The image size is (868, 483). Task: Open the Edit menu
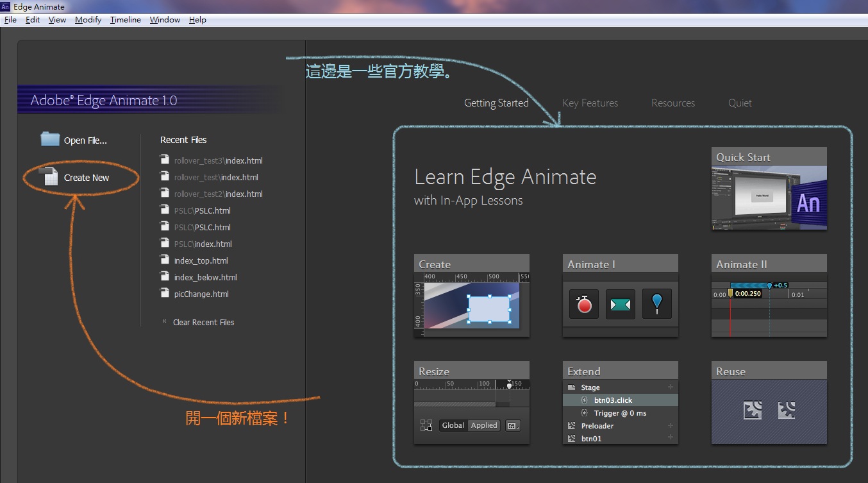click(33, 20)
